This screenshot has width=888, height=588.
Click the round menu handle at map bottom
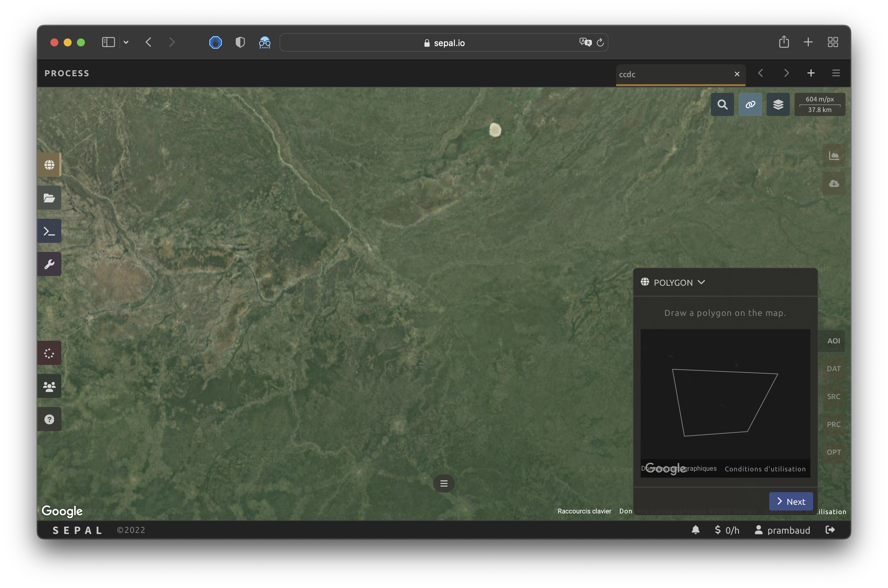pos(444,483)
